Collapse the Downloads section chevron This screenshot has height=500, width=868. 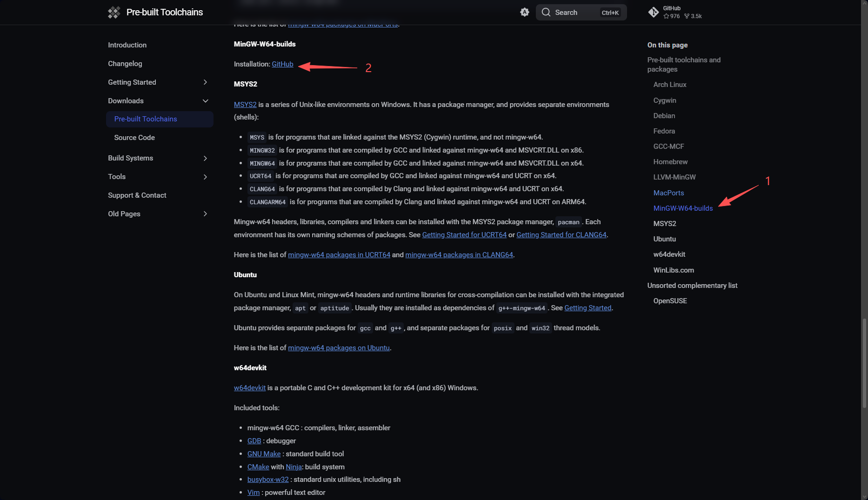[205, 101]
